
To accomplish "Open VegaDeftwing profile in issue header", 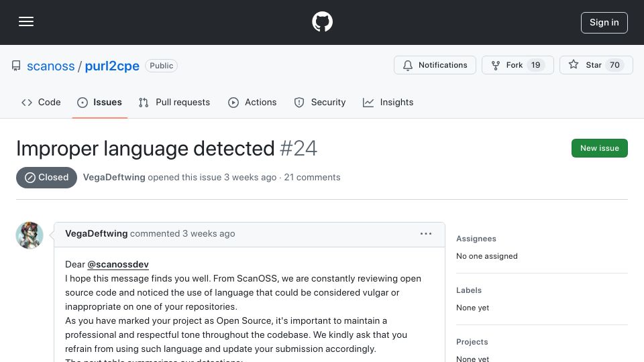I will (x=114, y=177).
